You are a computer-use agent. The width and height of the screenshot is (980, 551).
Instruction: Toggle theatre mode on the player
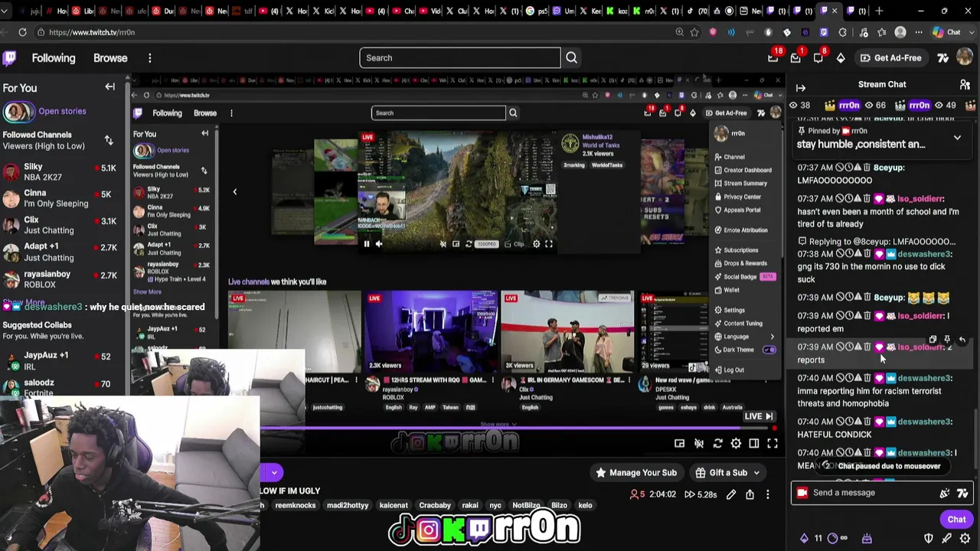coord(754,443)
